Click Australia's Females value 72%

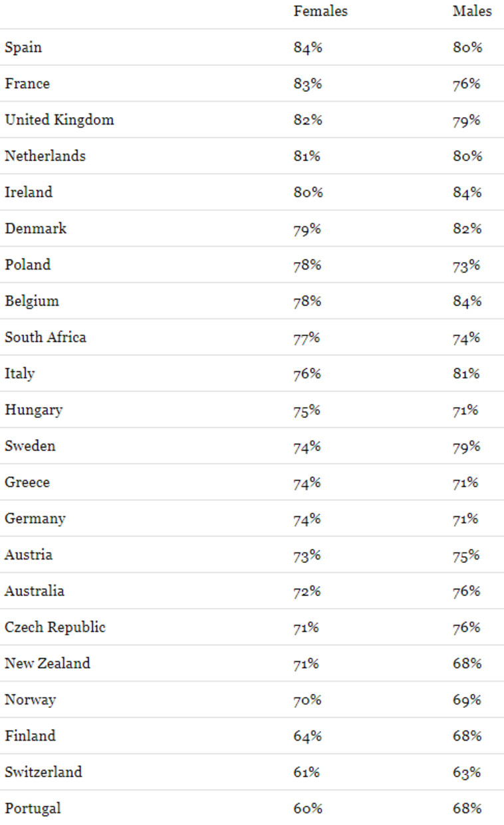click(307, 591)
